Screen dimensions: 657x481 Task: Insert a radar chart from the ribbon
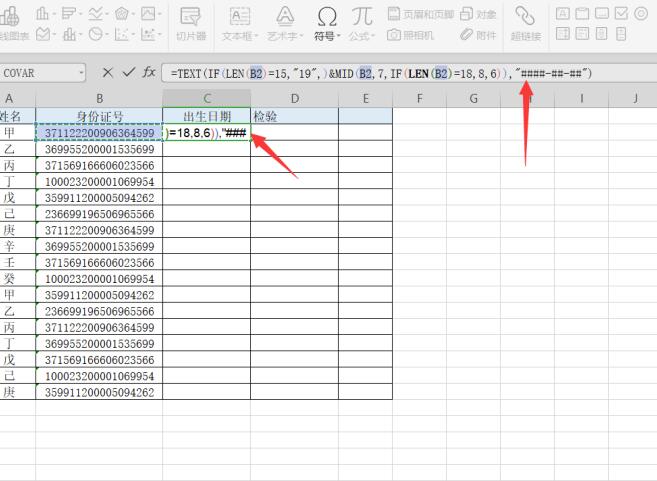122,14
